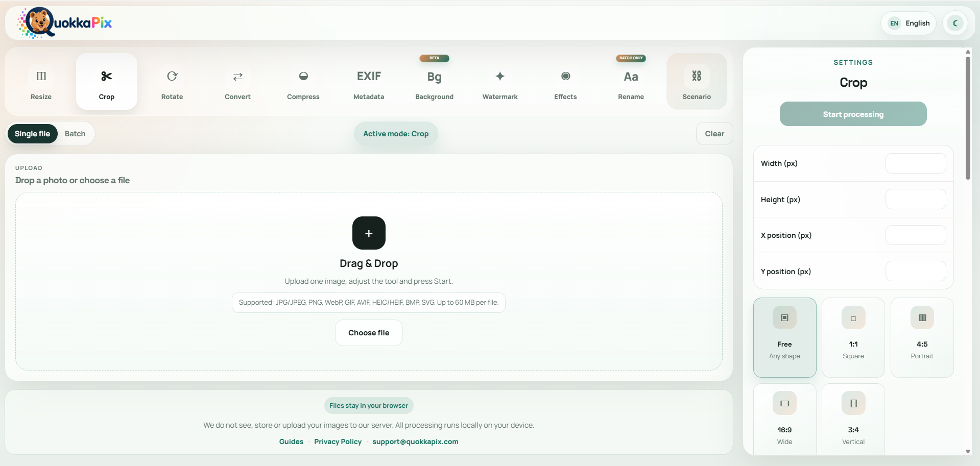Click the Active mode: Crop badge

click(396, 134)
